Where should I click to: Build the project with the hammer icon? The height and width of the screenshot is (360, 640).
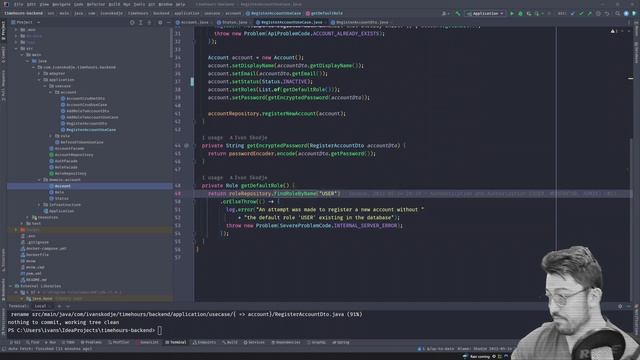tap(458, 13)
